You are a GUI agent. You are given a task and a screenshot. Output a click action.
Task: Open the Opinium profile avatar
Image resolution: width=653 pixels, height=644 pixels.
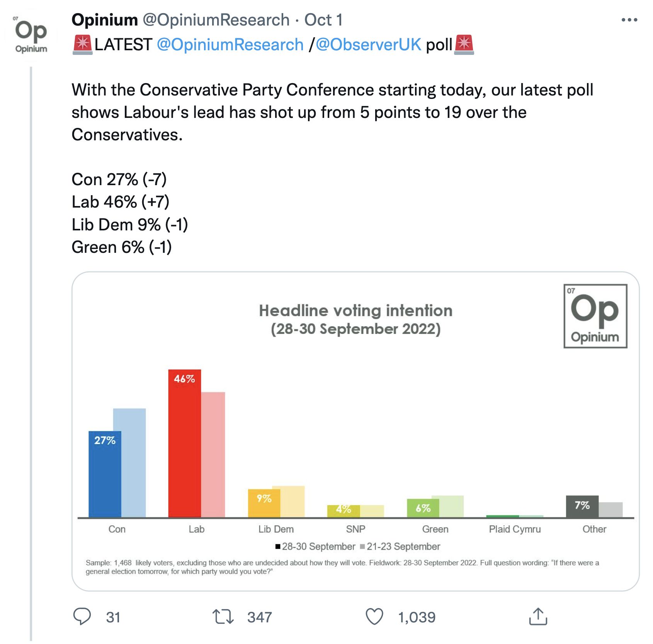point(31,36)
